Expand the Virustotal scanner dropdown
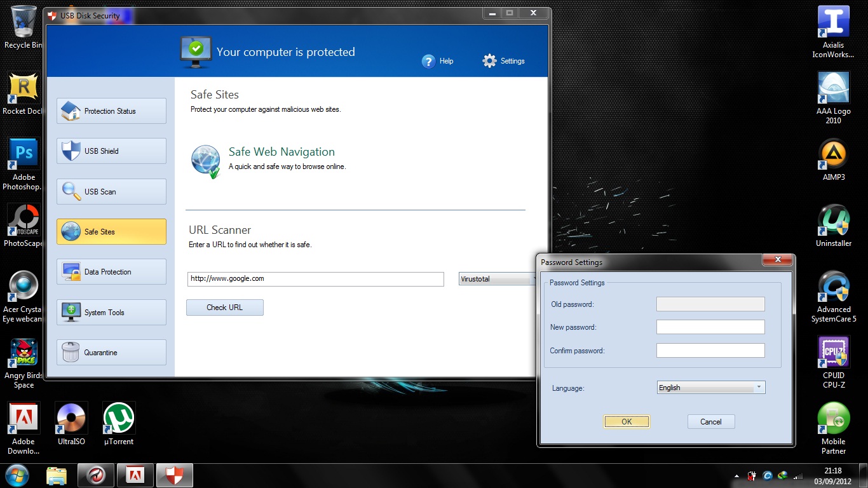 pos(498,279)
